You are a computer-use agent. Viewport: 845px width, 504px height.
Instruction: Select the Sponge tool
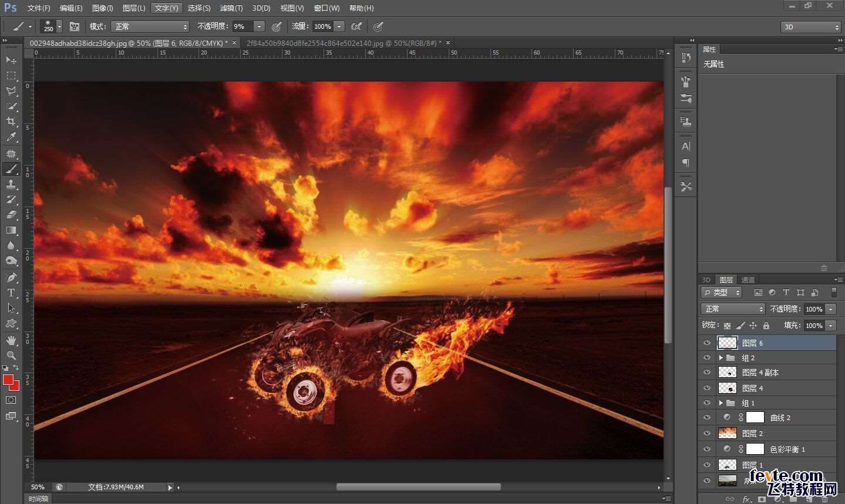(11, 261)
